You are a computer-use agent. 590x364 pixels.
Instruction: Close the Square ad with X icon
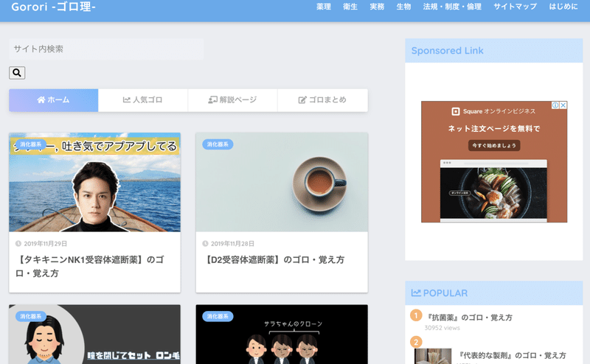pos(563,105)
